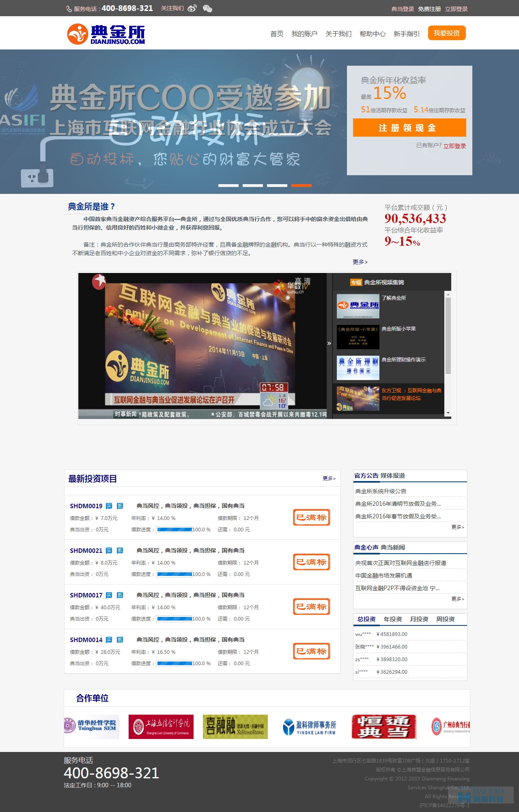
Task: Click the 实 badge beside SHDM0014
Action: [x=109, y=640]
